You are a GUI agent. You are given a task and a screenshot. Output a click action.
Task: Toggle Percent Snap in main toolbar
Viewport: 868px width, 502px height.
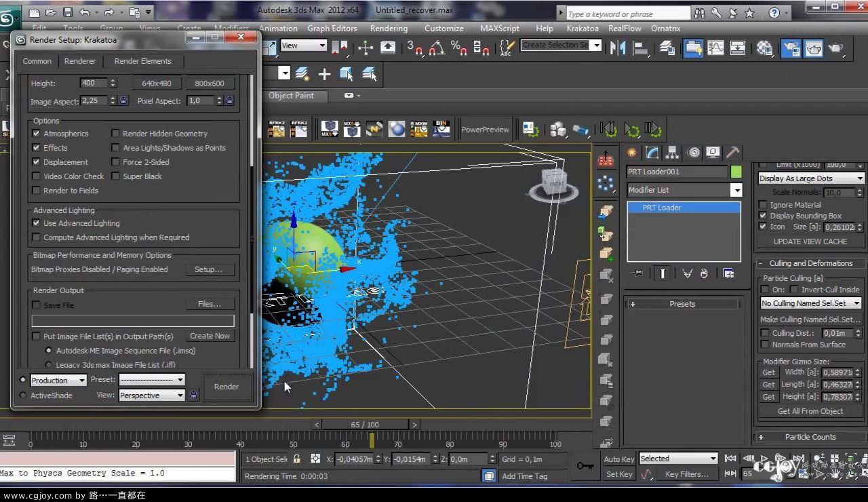[459, 47]
